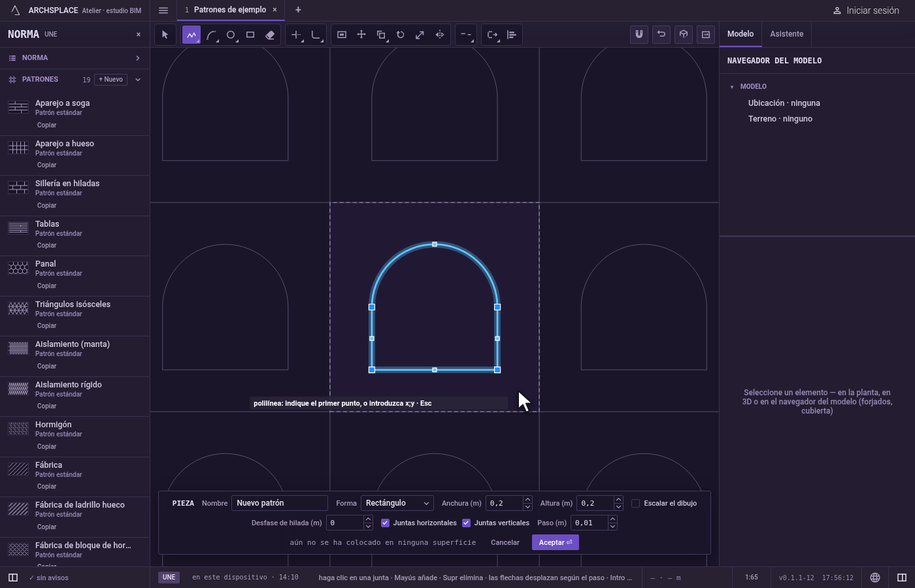Select the Hormigón pattern thumbnail
Screen dimensions: 915x588
click(18, 429)
